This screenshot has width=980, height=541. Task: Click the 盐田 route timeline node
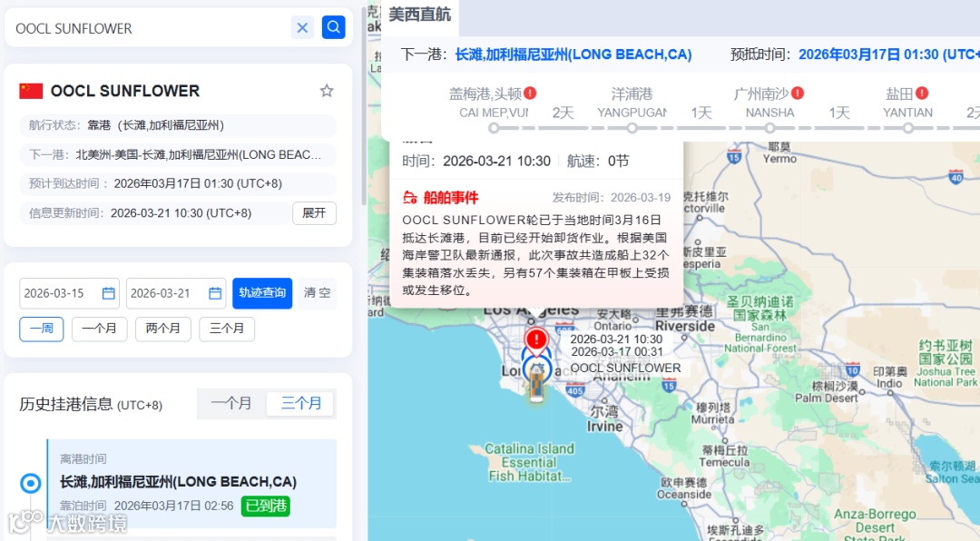[907, 128]
